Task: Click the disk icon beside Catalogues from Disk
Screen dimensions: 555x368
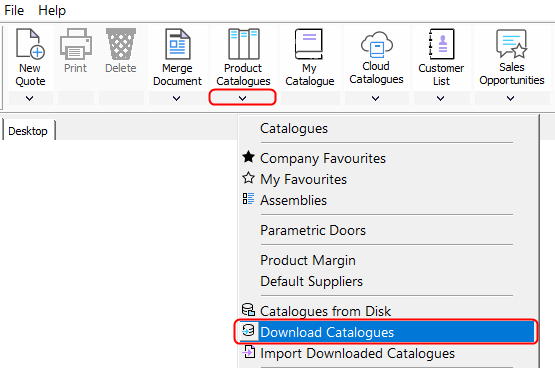Action: [x=248, y=310]
